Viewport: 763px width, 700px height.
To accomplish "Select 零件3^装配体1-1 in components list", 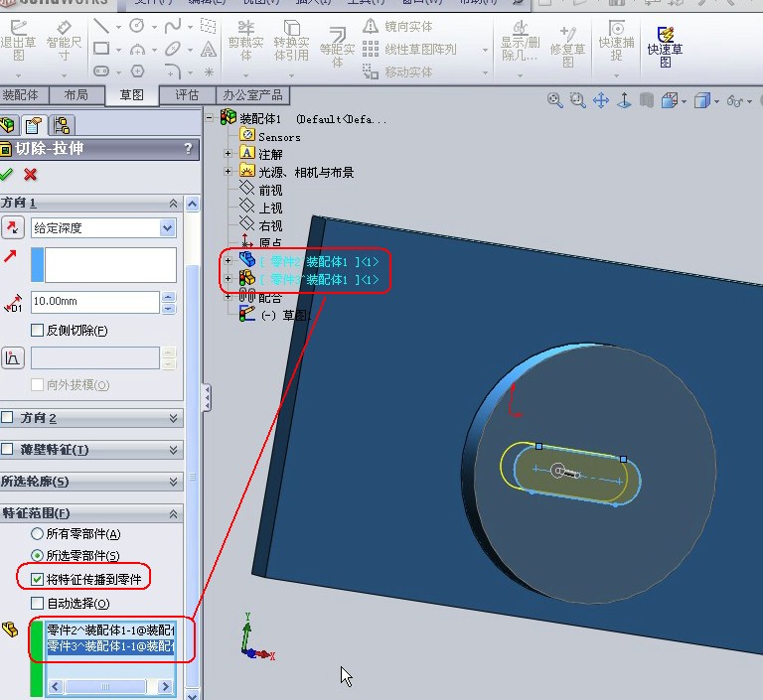I will (x=110, y=646).
